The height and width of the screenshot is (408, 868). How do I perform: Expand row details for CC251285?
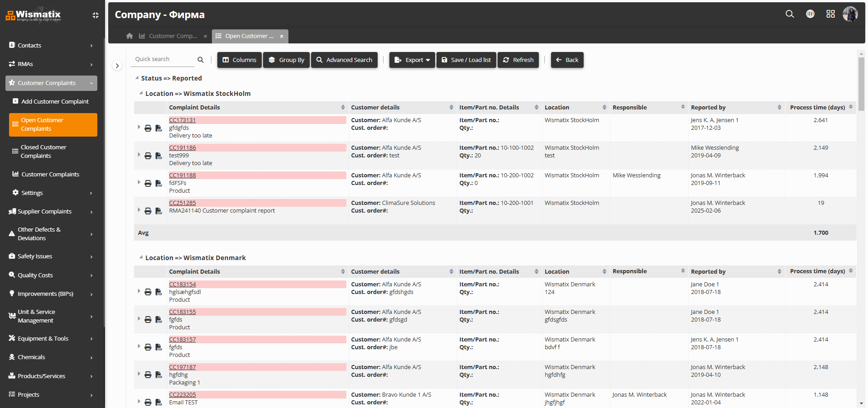[139, 210]
